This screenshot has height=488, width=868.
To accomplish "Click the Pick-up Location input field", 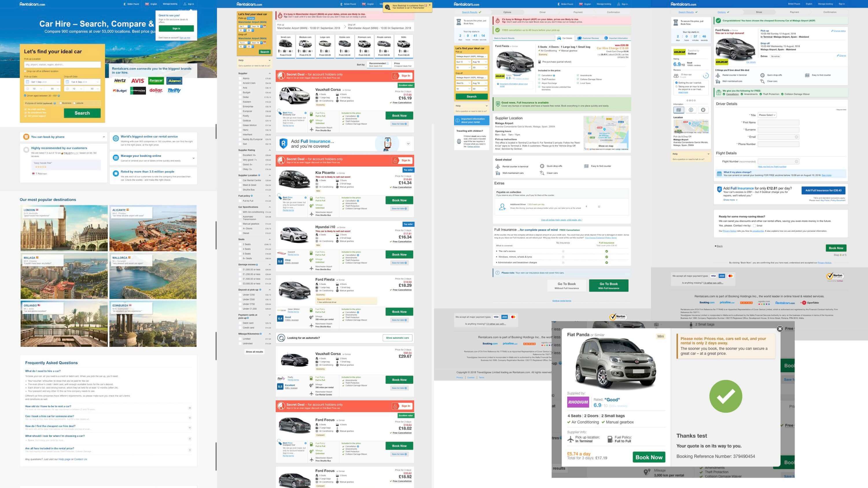I will pyautogui.click(x=62, y=65).
